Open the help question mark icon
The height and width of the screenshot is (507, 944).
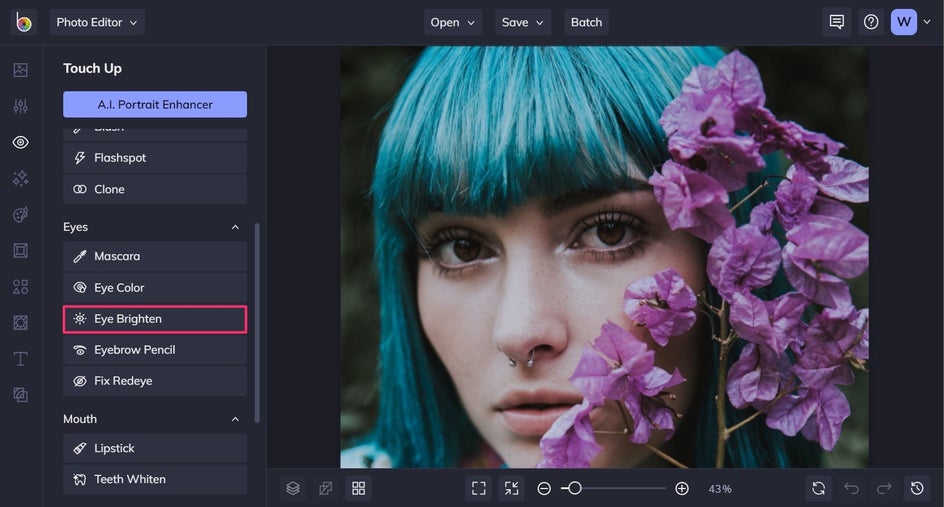tap(871, 22)
